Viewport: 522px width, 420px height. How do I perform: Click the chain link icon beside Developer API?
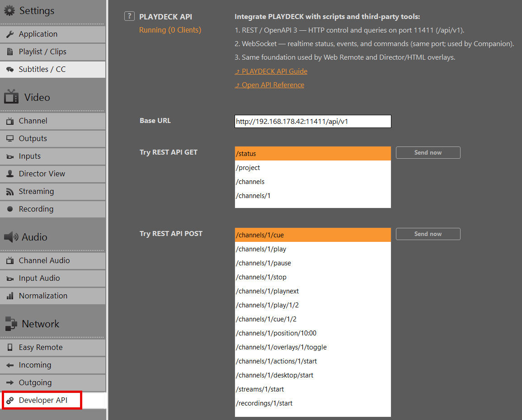(10, 401)
